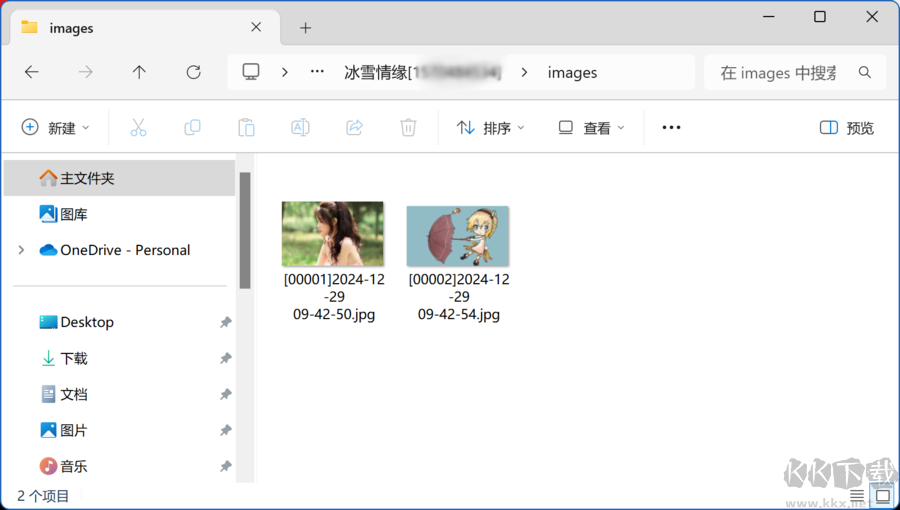Click filename [00002]2024-12-29 09-42-54.jpg
The height and width of the screenshot is (510, 900).
point(459,297)
